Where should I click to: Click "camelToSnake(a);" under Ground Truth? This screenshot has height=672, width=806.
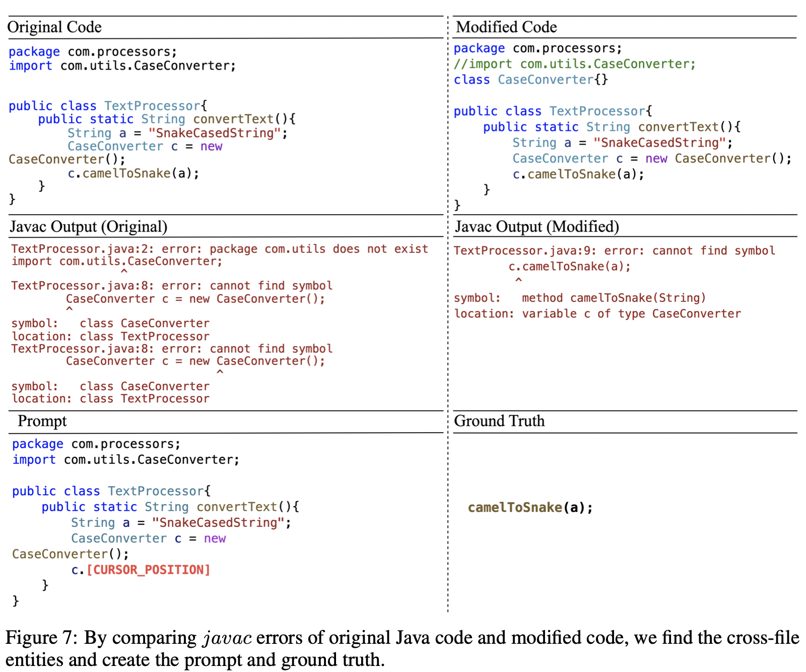530,507
